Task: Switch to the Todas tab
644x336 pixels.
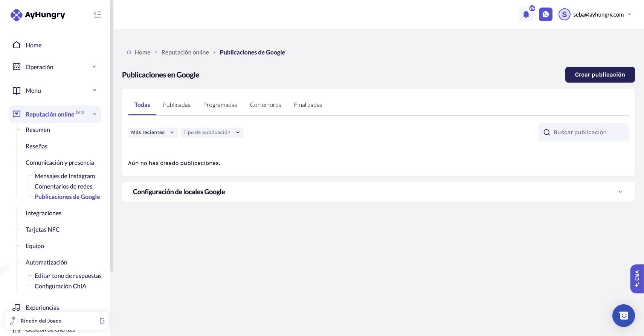Action: 142,105
